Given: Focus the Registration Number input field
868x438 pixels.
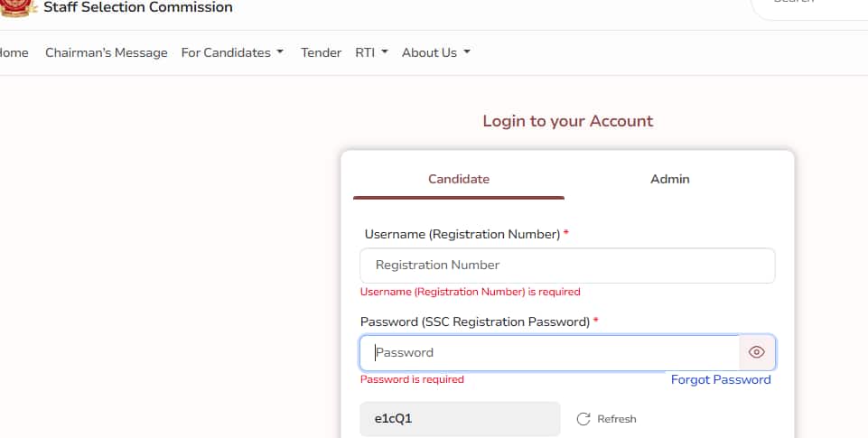Looking at the screenshot, I should tap(567, 265).
